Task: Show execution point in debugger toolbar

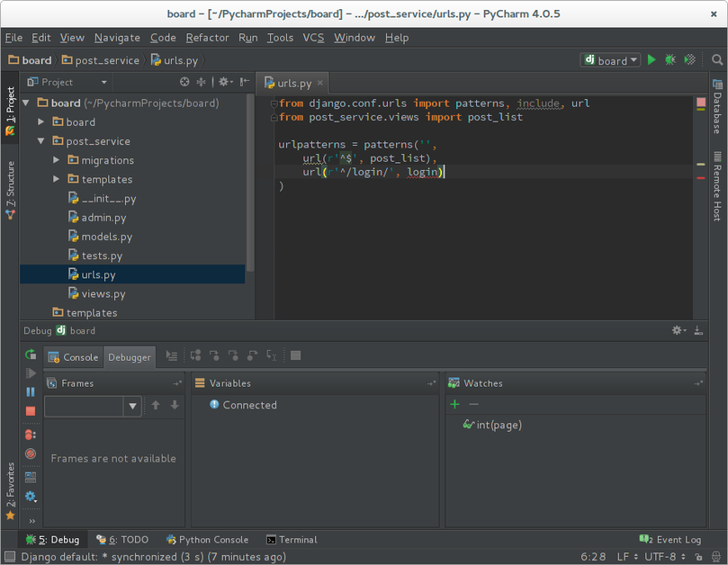Action: click(x=172, y=355)
